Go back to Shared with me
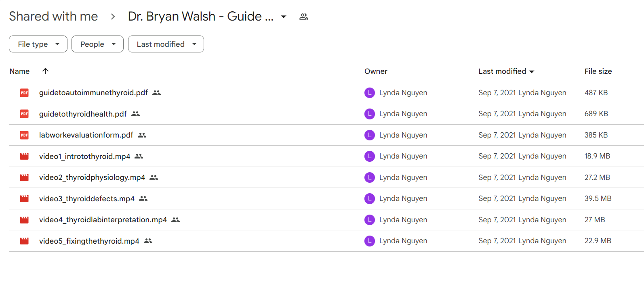This screenshot has width=644, height=284. (53, 16)
